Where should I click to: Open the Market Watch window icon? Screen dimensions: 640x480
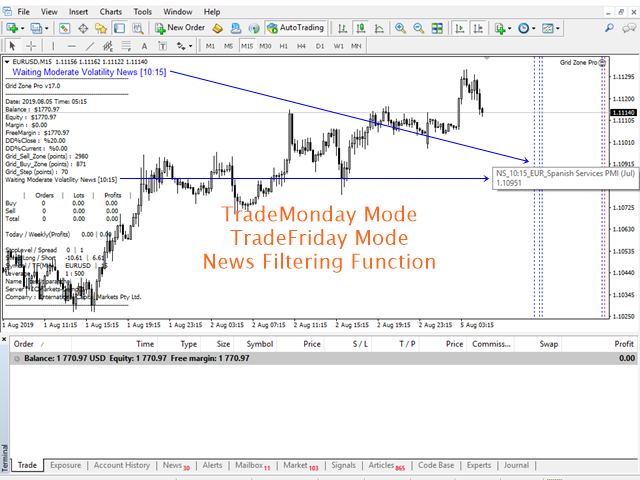64,28
